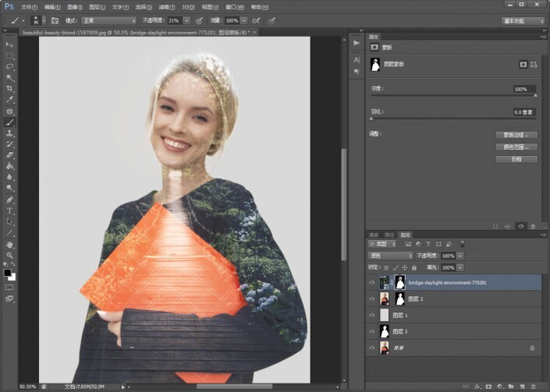Hide the 背景 background layer
550x392 pixels.
pos(371,348)
